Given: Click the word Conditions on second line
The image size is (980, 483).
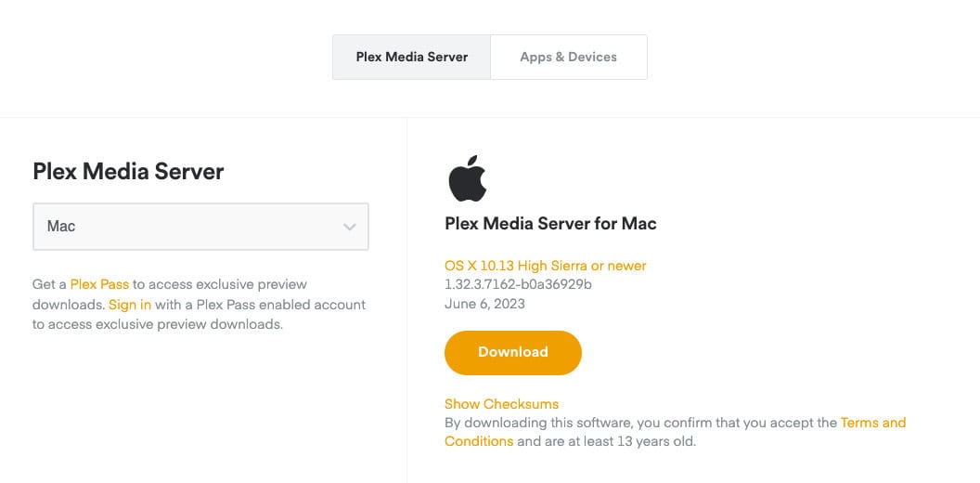Looking at the screenshot, I should (479, 441).
